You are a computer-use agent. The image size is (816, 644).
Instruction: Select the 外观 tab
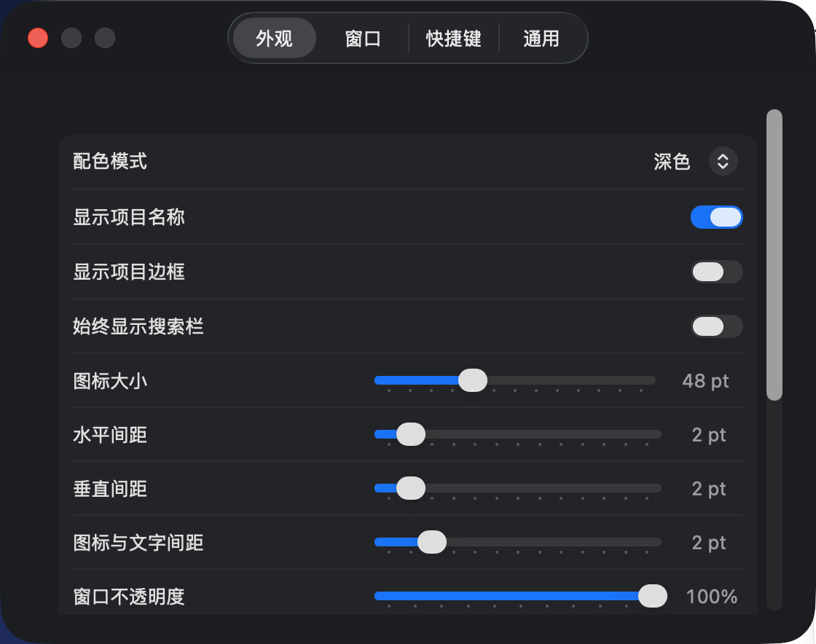274,39
